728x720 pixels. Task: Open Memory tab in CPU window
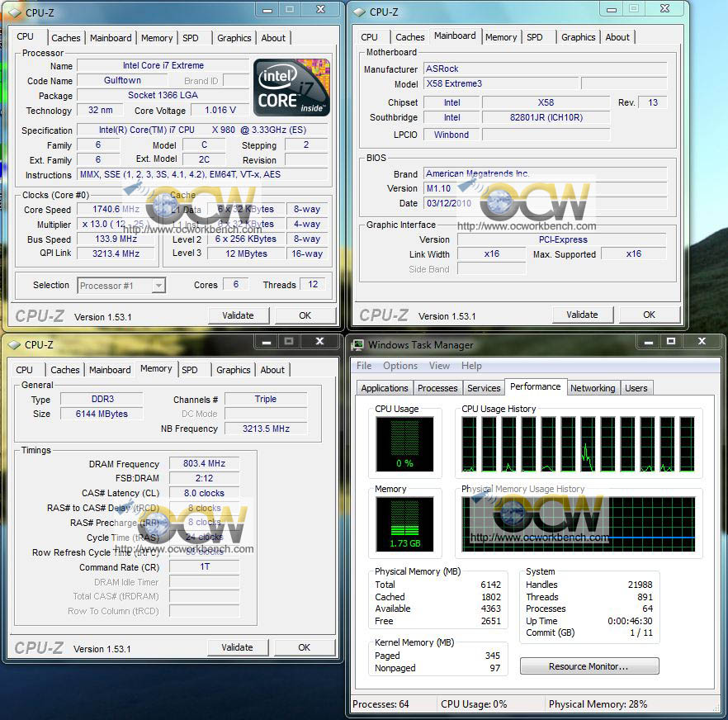157,38
